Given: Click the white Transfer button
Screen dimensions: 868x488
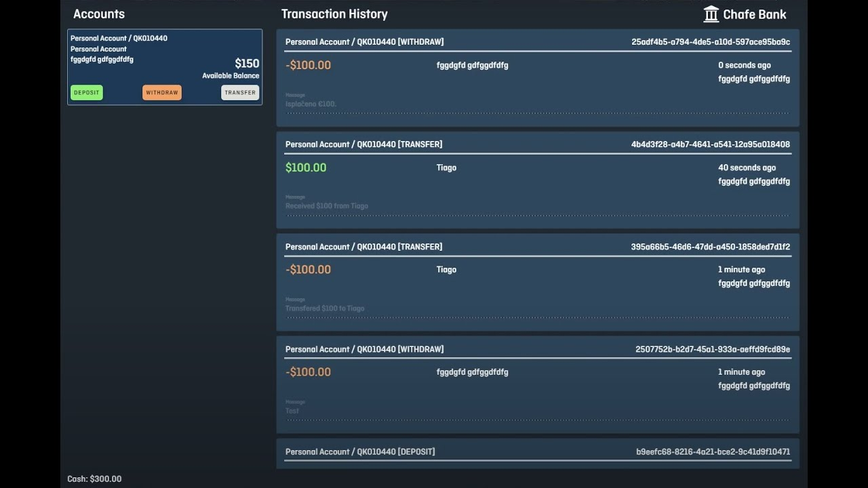Looking at the screenshot, I should [240, 93].
